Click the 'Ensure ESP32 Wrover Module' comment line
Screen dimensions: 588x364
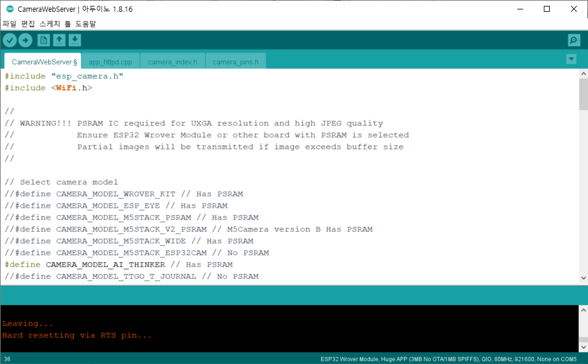(x=207, y=135)
